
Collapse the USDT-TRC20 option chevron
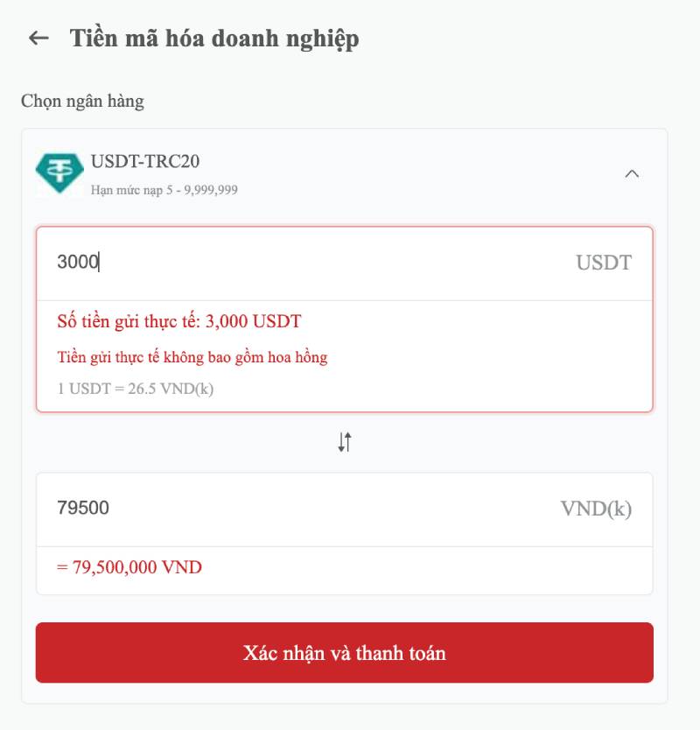(632, 173)
